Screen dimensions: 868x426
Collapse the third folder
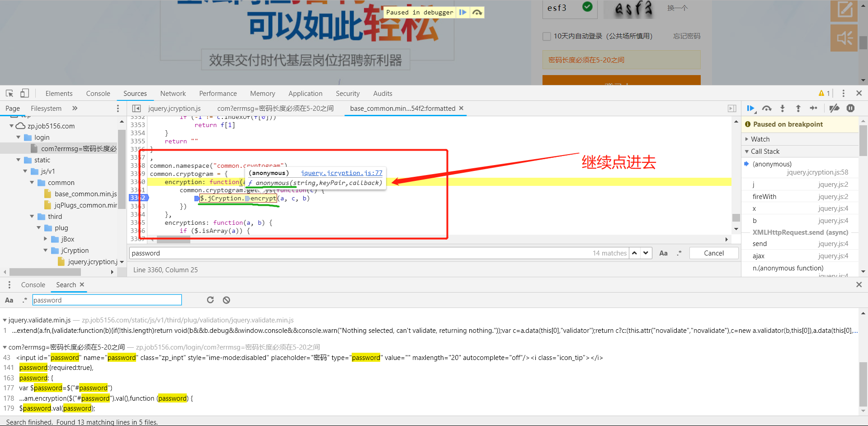pos(32,216)
